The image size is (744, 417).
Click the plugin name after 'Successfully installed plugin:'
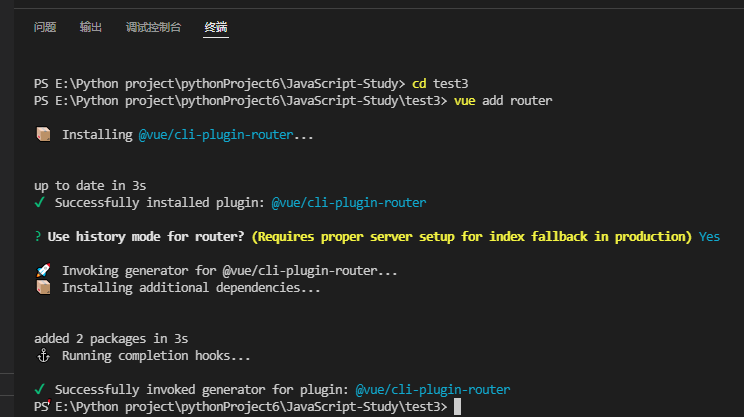click(x=349, y=203)
